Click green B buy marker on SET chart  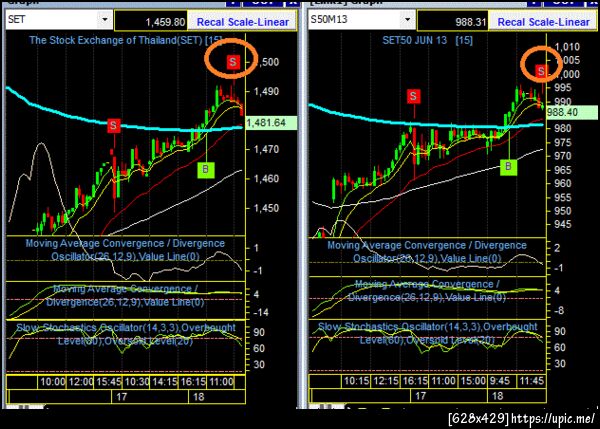[205, 169]
